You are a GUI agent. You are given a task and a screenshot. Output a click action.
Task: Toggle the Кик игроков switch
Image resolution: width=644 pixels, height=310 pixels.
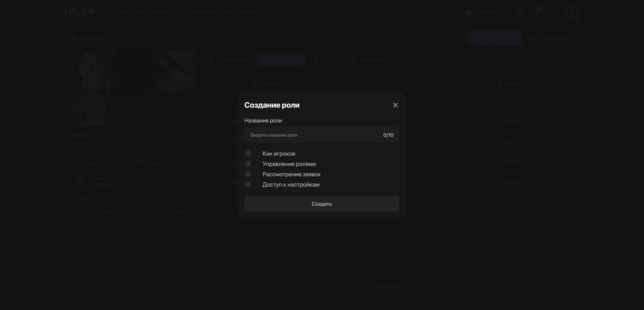pos(252,154)
